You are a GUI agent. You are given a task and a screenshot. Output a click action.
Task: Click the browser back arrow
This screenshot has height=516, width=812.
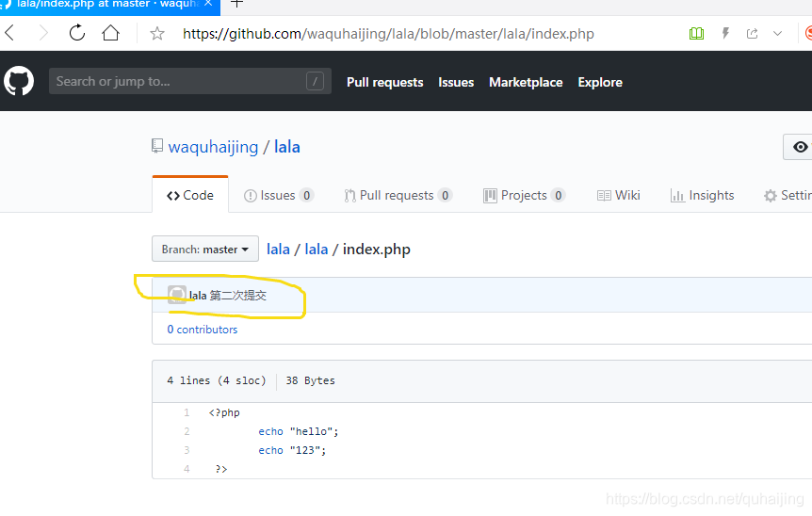pos(9,33)
